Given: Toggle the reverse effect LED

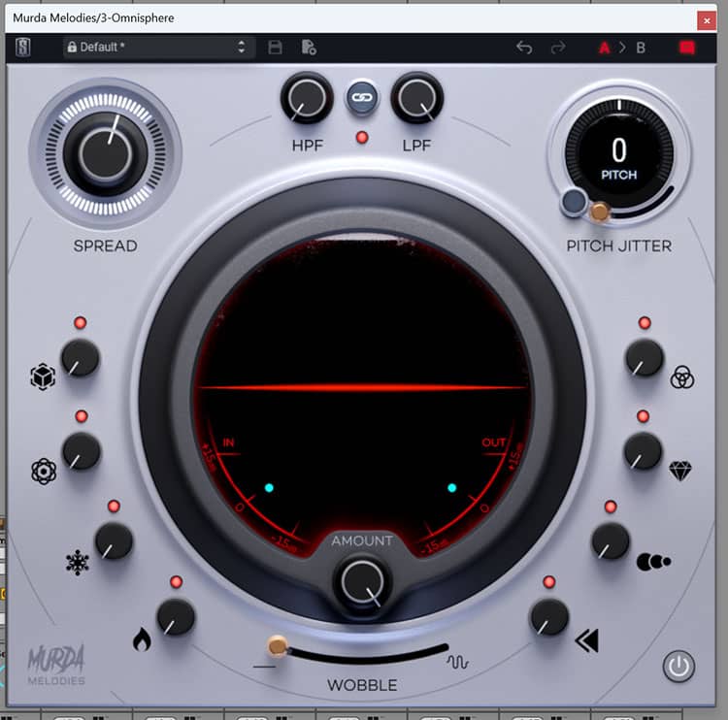Looking at the screenshot, I should (548, 581).
